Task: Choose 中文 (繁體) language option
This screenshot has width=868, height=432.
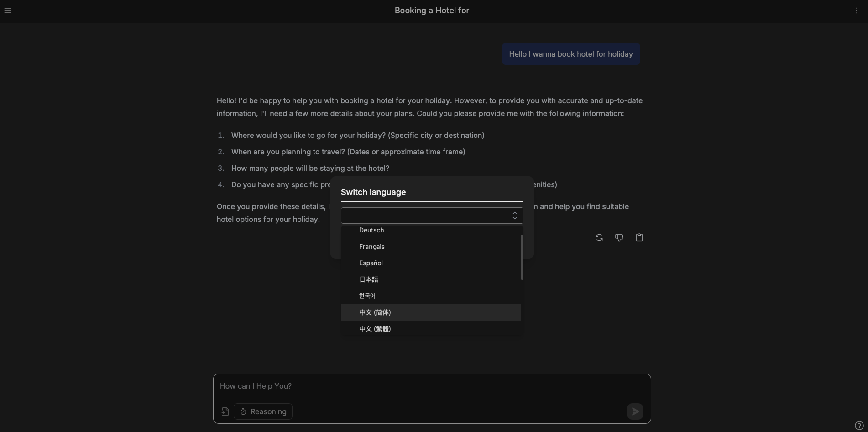Action: (x=375, y=329)
